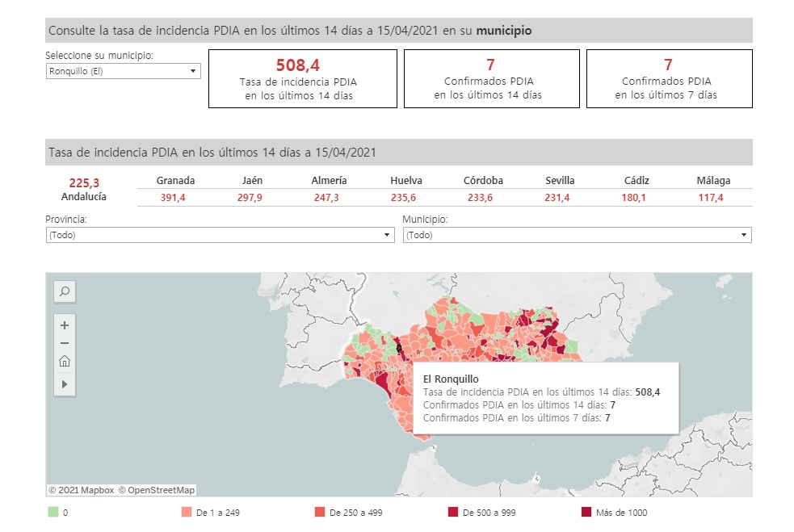
Task: Select the De 500 a 999 legend swatch
Action: pos(453,513)
